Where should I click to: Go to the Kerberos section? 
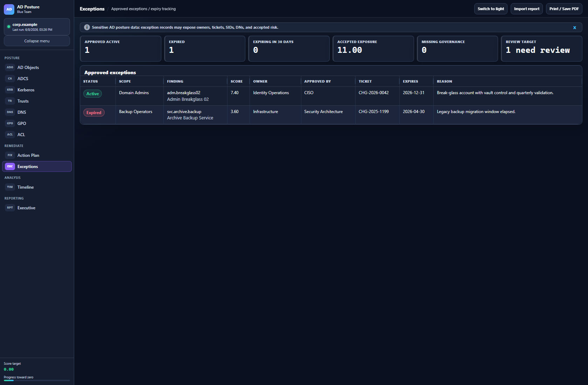click(x=37, y=90)
